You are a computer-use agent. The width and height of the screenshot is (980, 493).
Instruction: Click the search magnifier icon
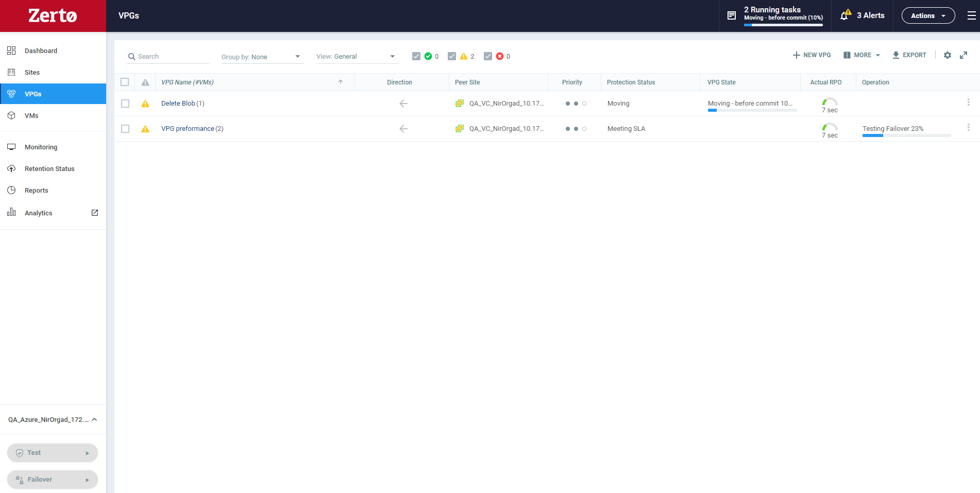[132, 57]
